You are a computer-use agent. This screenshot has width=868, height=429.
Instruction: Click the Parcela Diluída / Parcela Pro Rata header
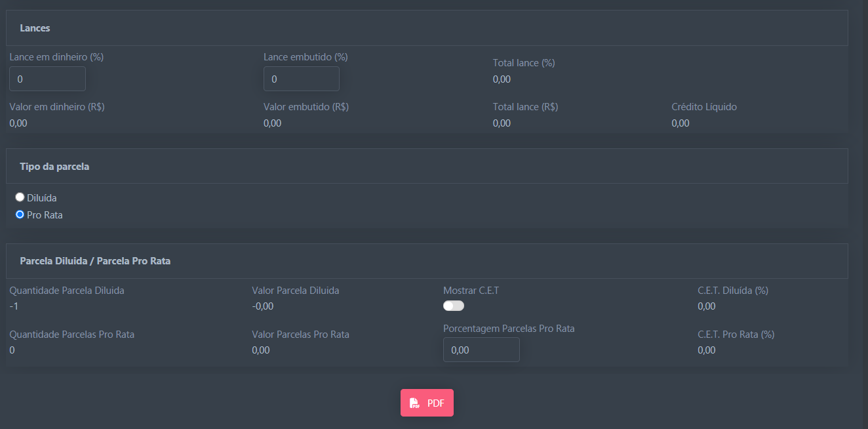pyautogui.click(x=95, y=261)
